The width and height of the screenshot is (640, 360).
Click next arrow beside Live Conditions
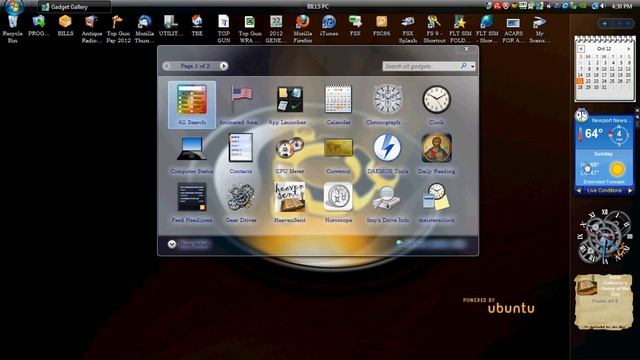point(630,191)
